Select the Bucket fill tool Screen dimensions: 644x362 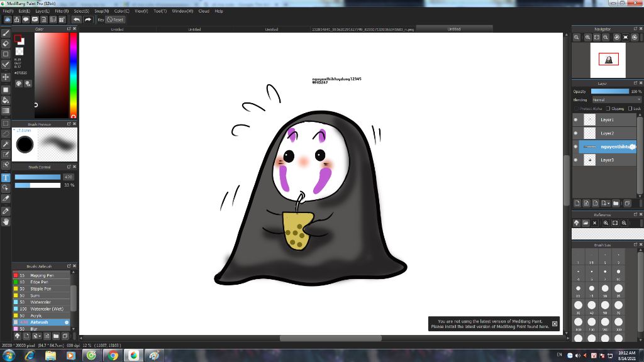coord(6,100)
